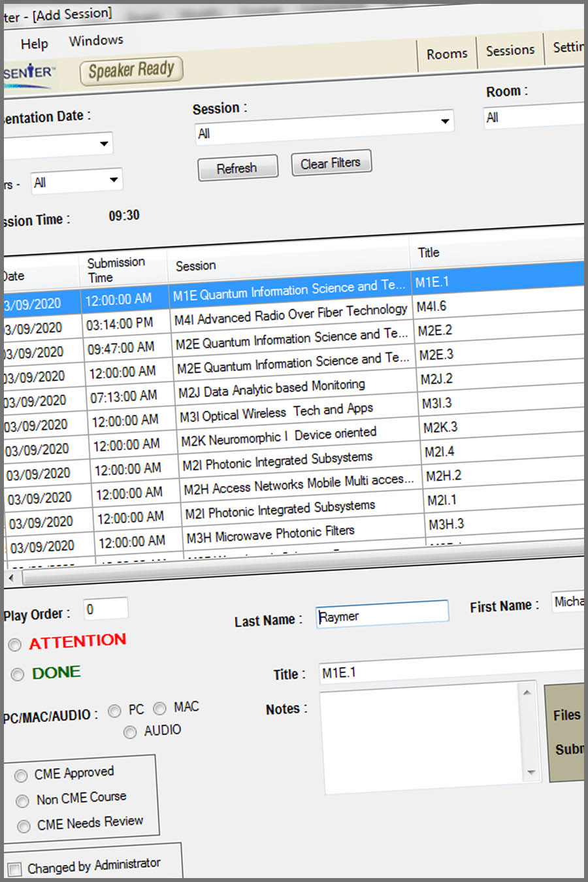Open the All filter dropdown beside time
Image resolution: width=588 pixels, height=882 pixels.
114,180
